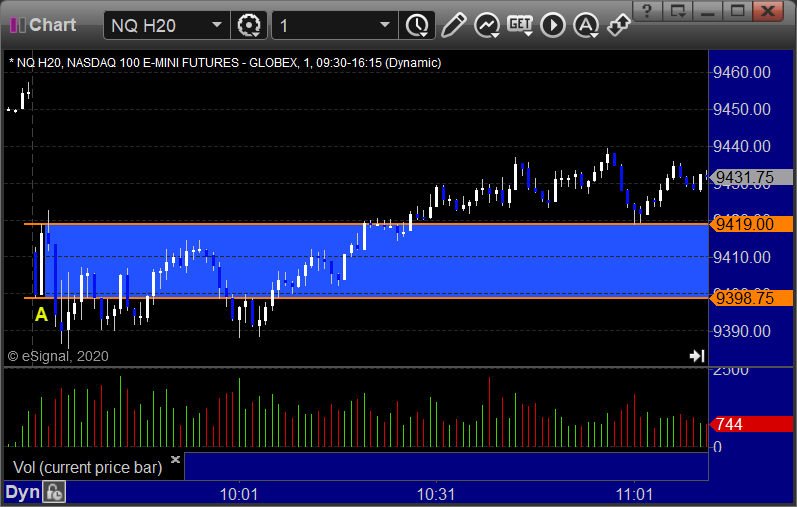Jump to latest bar with arrow-bar icon

pyautogui.click(x=697, y=356)
